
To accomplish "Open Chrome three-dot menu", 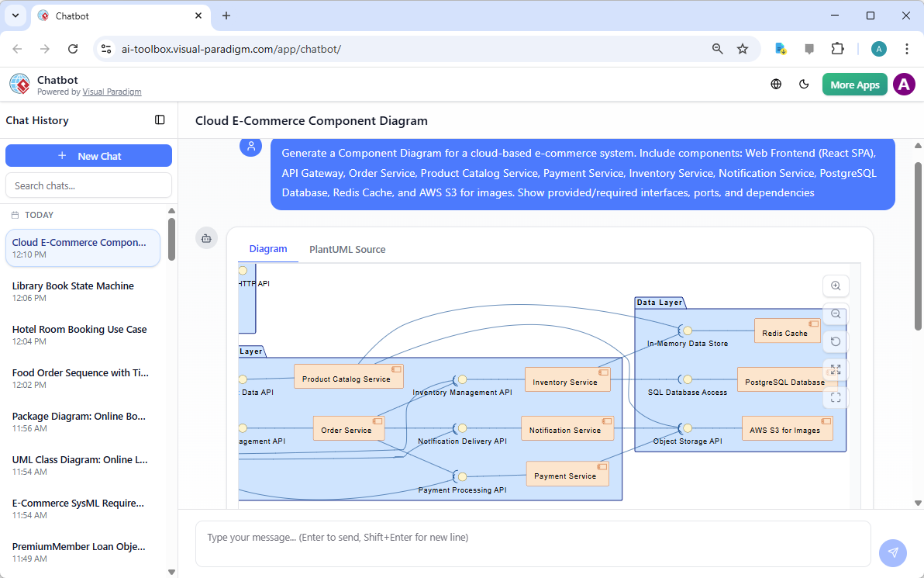I will click(906, 49).
